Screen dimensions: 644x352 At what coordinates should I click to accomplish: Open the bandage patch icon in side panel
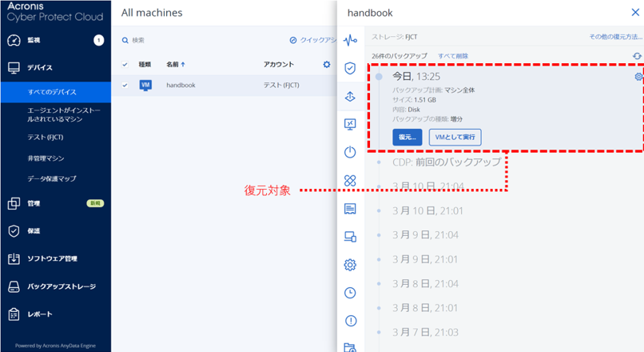pyautogui.click(x=349, y=181)
